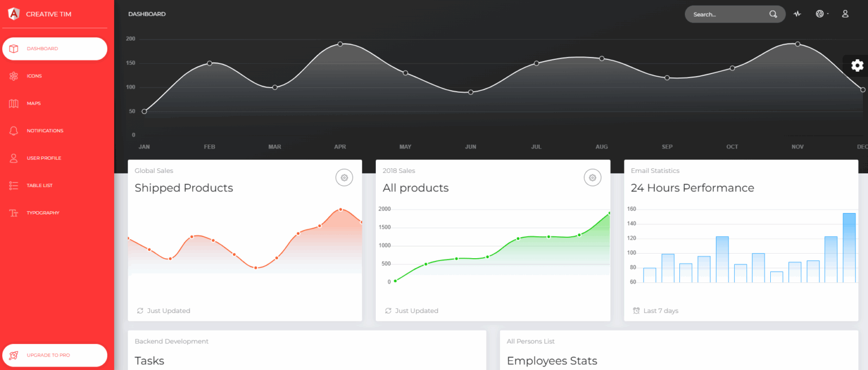The width and height of the screenshot is (868, 370).
Task: Expand All products card gear dropdown
Action: 592,178
